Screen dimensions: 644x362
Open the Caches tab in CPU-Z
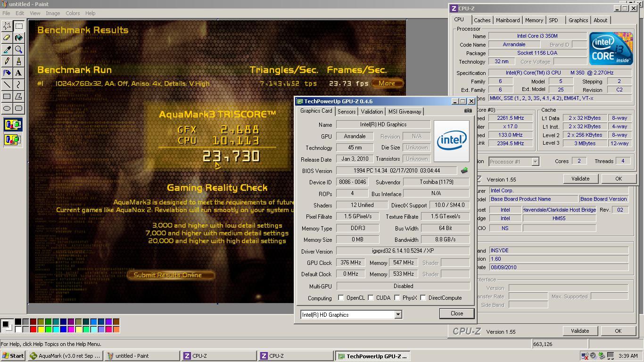click(482, 20)
